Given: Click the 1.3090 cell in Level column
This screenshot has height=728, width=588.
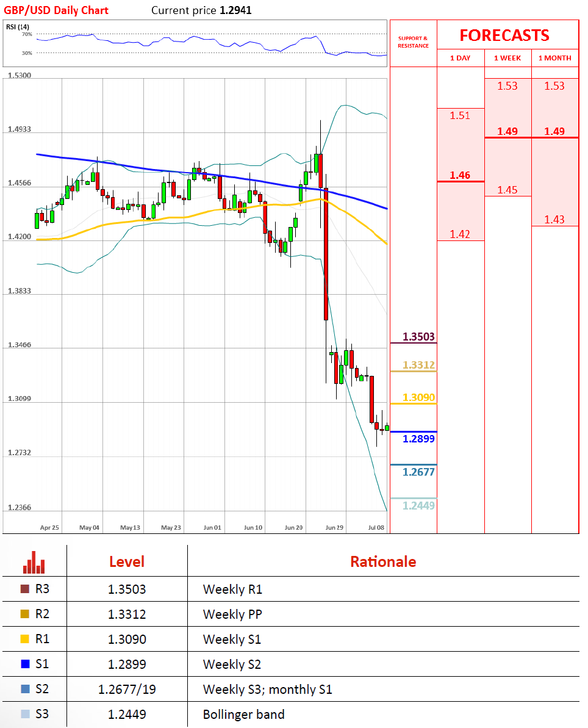Looking at the screenshot, I should [127, 640].
